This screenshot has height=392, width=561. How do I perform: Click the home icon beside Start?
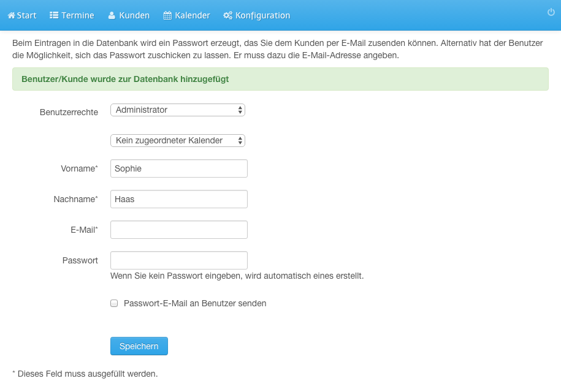point(12,15)
